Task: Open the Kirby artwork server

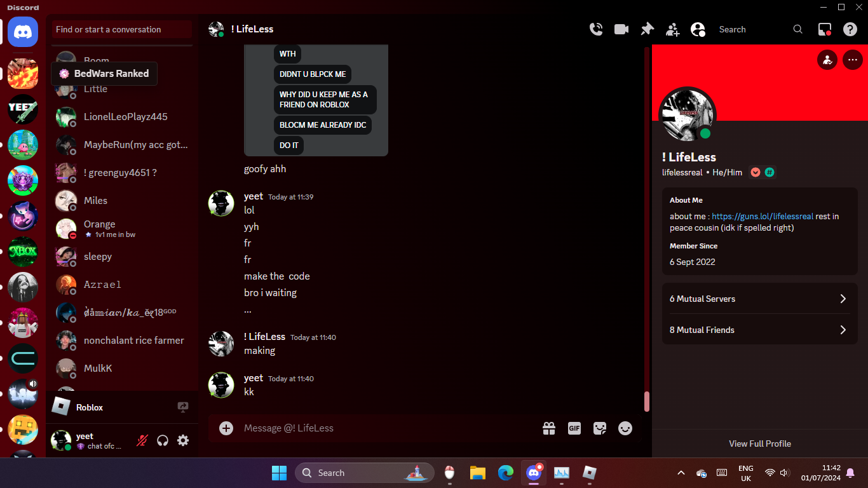Action: [23, 145]
